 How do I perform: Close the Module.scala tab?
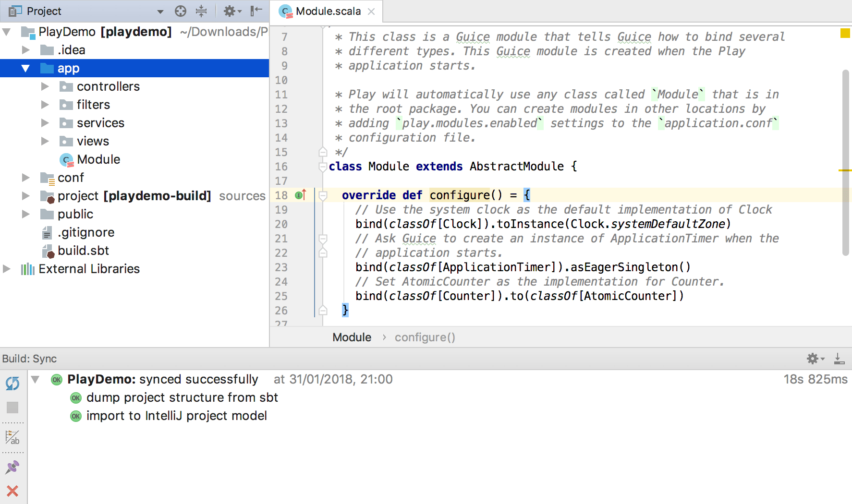coord(371,12)
